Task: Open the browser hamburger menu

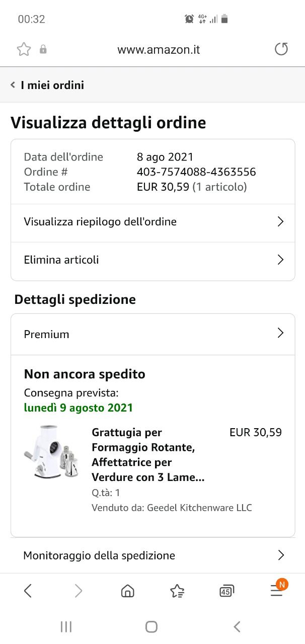Action: 276,591
